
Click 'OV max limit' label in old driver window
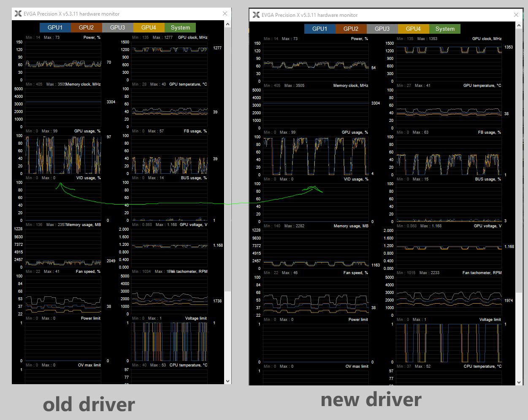coord(89,365)
